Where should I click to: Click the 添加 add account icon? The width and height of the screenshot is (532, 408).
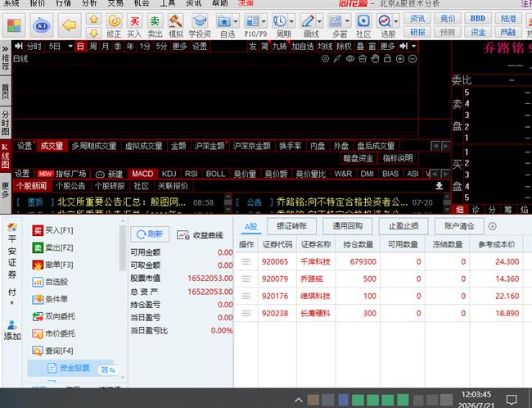click(12, 330)
